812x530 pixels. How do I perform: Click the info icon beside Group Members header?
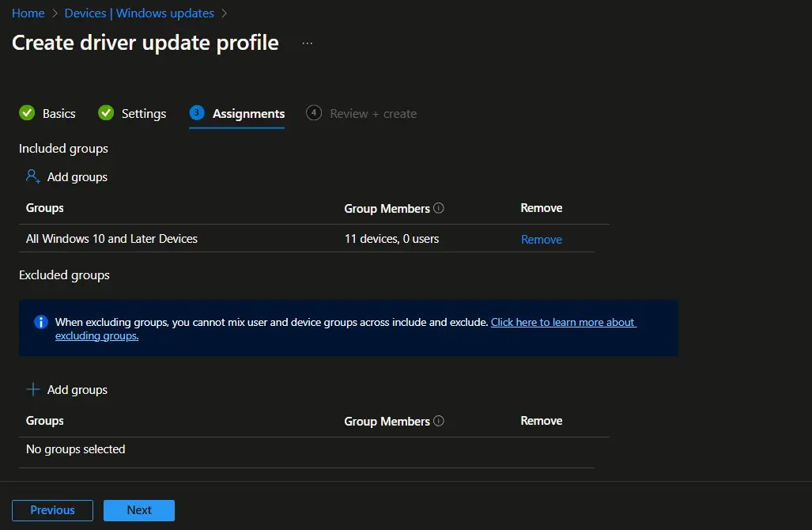(x=440, y=207)
